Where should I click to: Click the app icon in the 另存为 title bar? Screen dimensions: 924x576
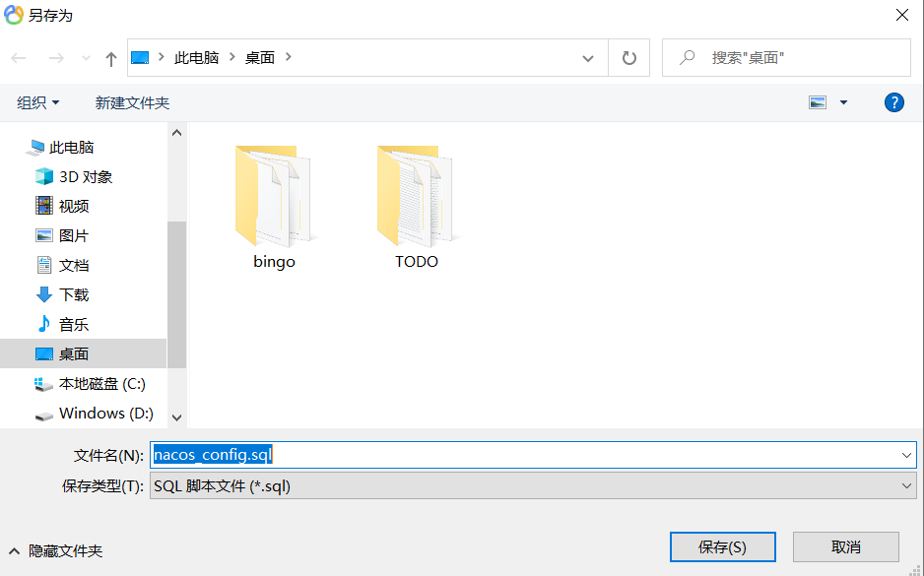pyautogui.click(x=14, y=15)
